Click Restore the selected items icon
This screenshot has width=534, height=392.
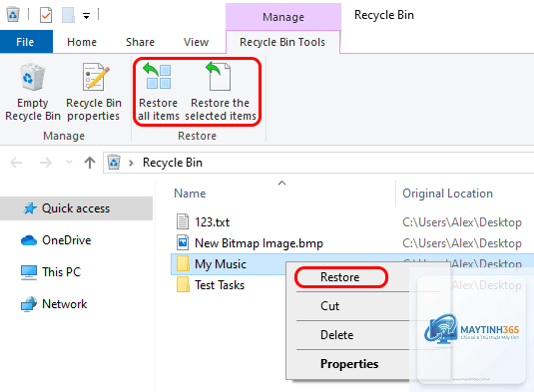point(219,76)
